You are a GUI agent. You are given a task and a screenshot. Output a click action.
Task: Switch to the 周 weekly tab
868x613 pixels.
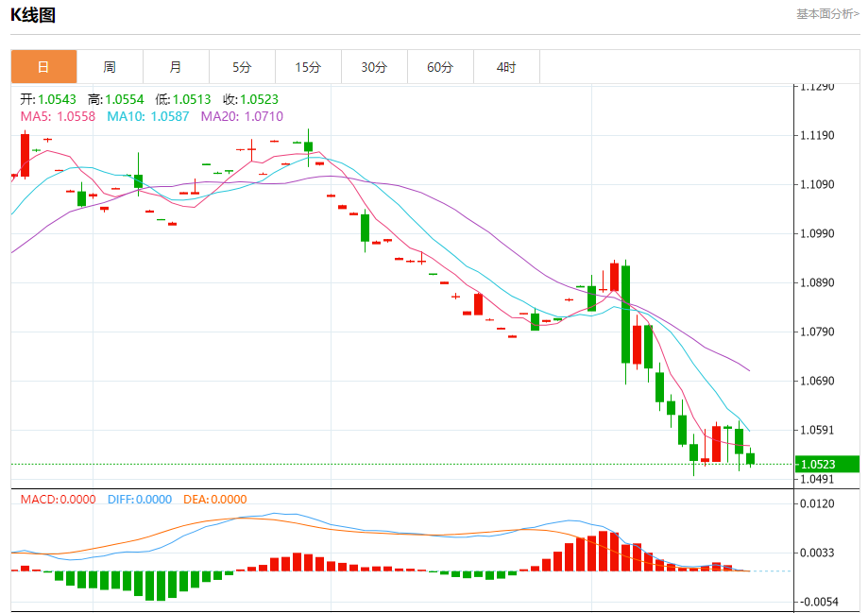[110, 67]
